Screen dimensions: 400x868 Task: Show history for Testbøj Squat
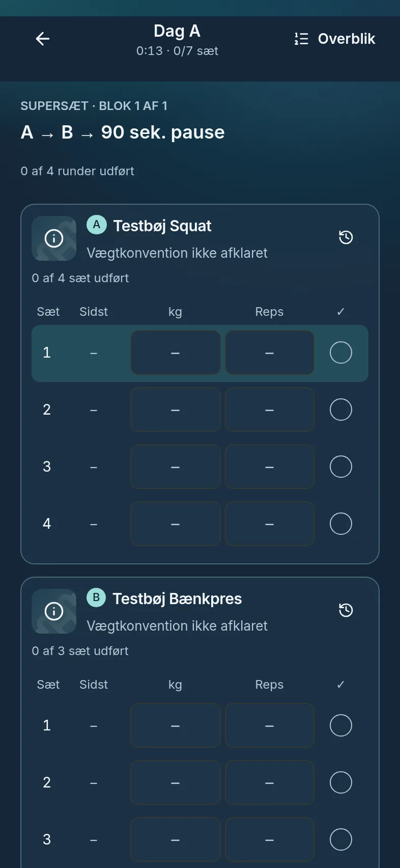[x=346, y=237]
